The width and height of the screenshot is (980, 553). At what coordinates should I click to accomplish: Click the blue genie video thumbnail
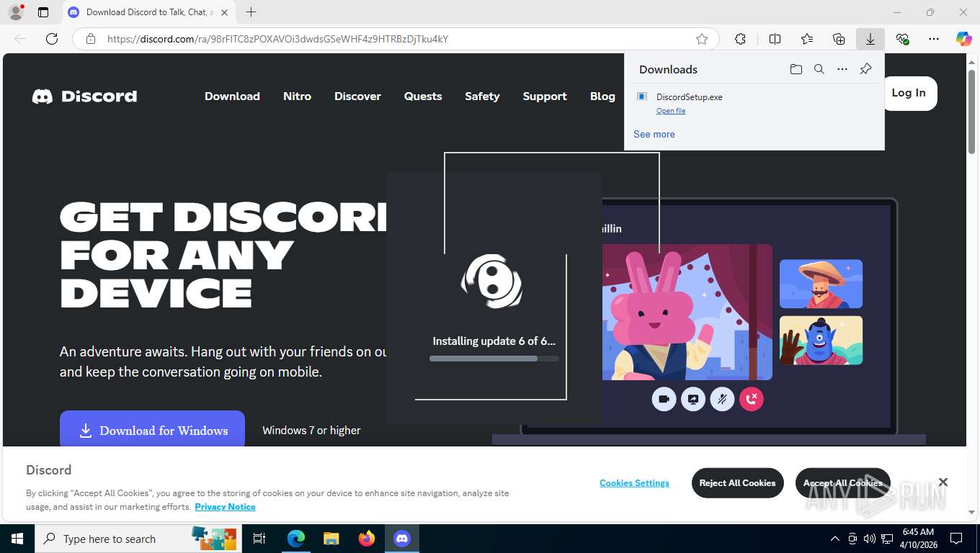[821, 340]
